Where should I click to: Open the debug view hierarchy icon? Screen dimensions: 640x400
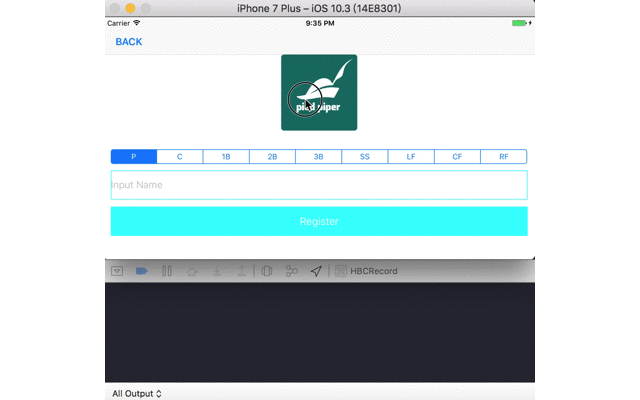click(x=267, y=270)
